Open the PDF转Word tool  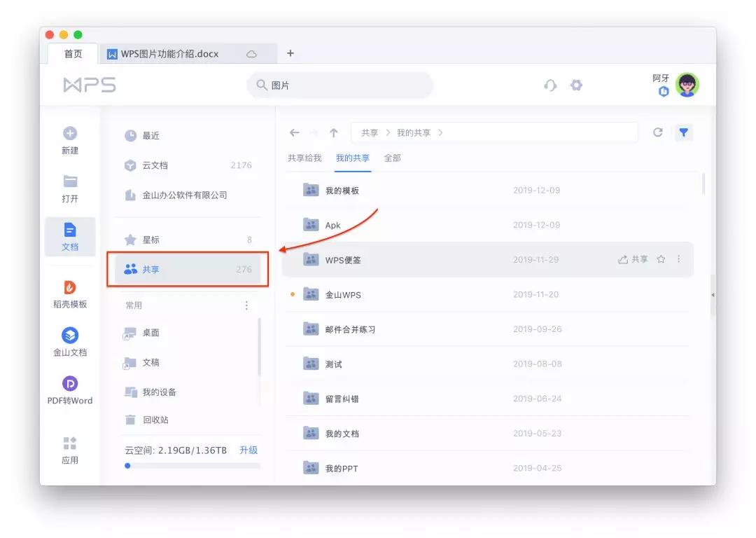pos(69,391)
